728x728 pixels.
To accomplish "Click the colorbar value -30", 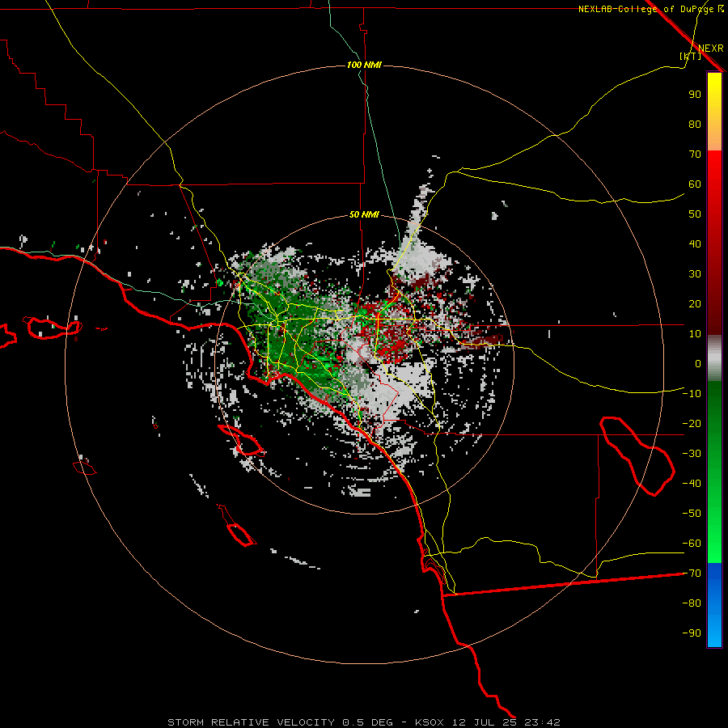I will click(x=692, y=454).
